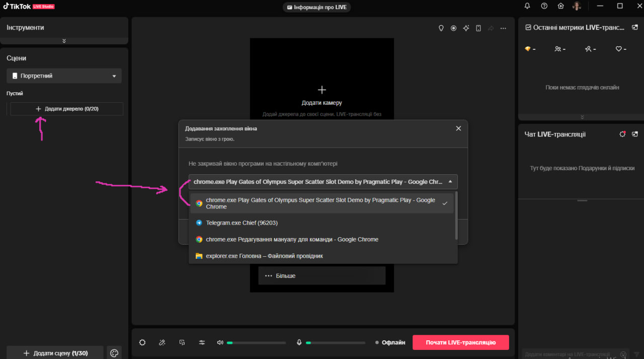Start the LIVE with 'Почати LIVE-трансляцію'

pos(460,342)
